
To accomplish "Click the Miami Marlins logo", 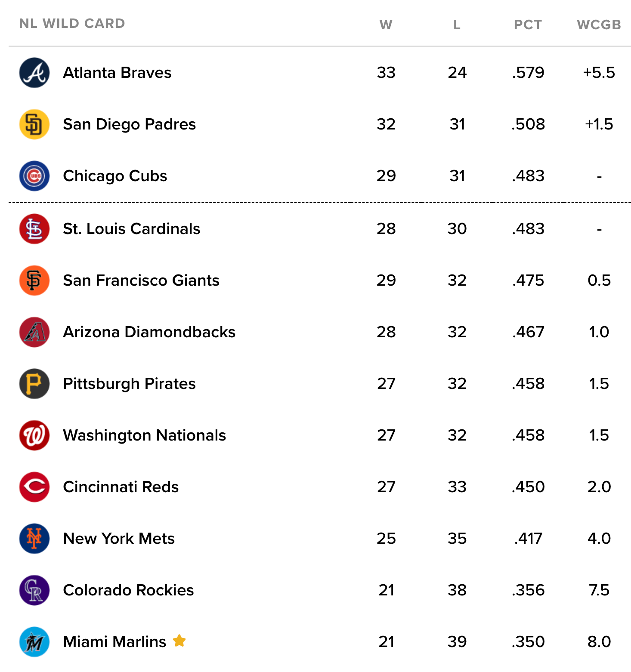I will (34, 642).
